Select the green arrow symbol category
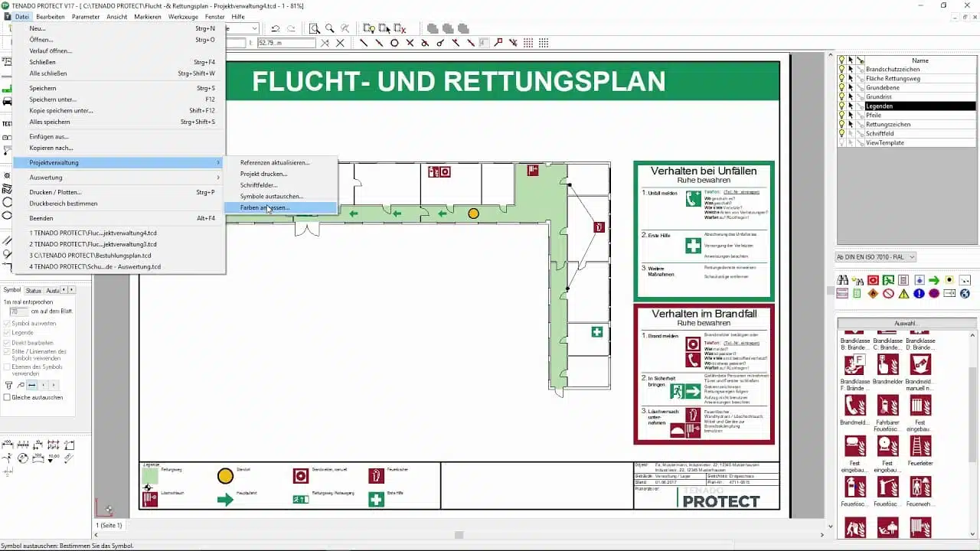980x551 pixels. pos(934,280)
